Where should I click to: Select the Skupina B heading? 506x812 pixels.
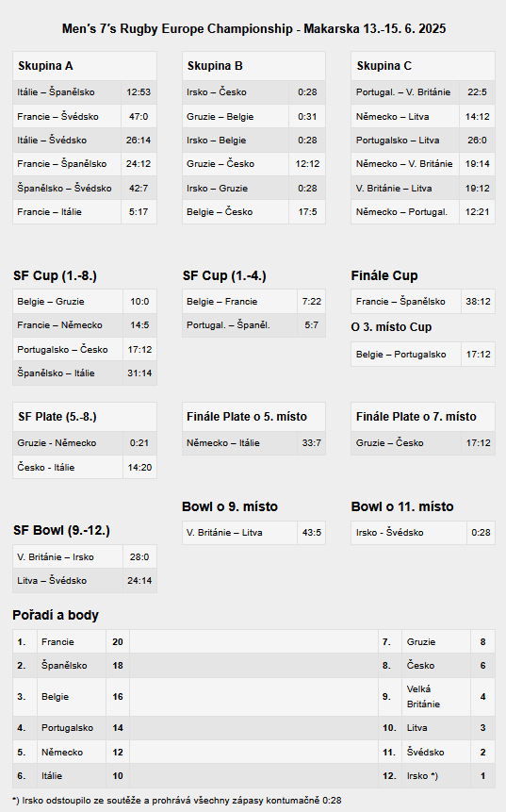click(215, 66)
